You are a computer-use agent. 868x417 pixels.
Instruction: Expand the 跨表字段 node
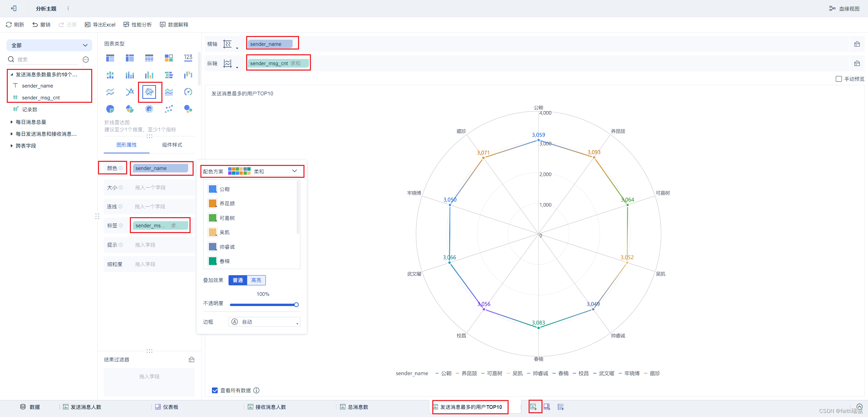[x=12, y=146]
